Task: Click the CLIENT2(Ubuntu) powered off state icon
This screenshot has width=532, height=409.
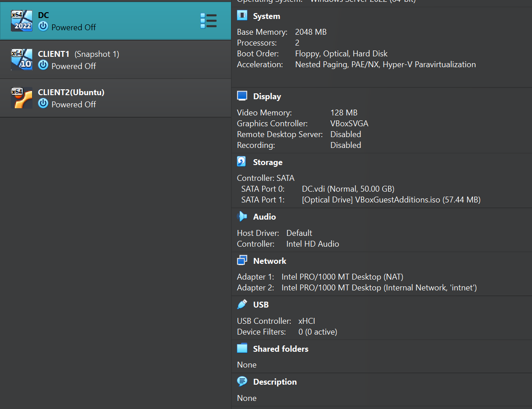Action: coord(43,103)
